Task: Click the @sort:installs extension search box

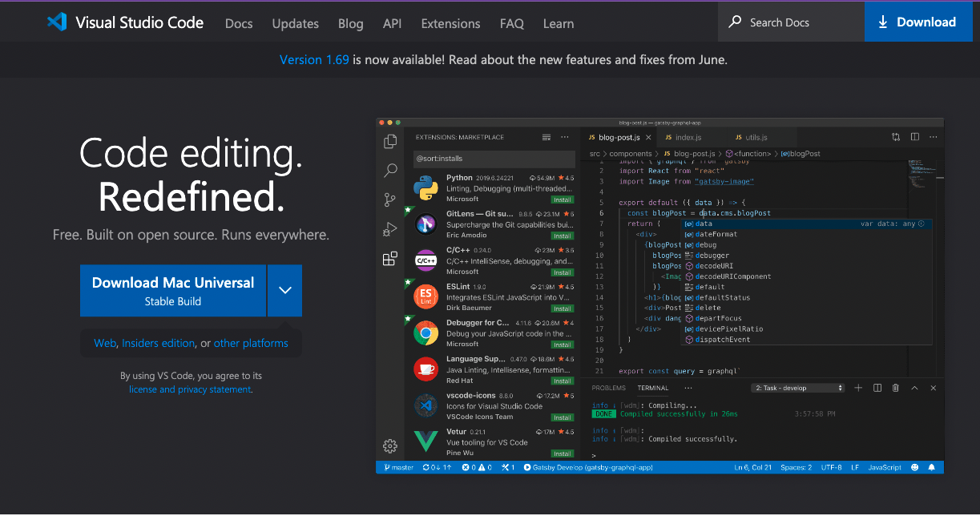Action: [x=494, y=159]
